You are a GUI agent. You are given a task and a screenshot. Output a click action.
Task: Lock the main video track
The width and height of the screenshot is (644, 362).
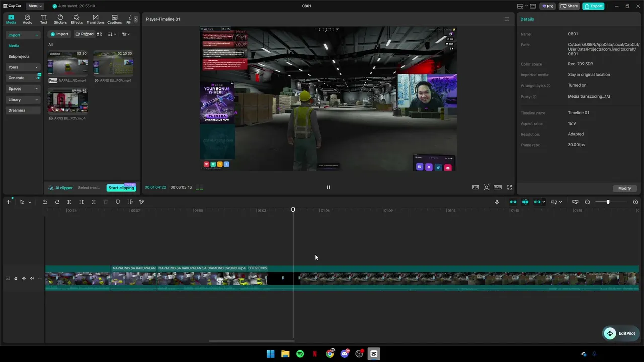coord(16,278)
